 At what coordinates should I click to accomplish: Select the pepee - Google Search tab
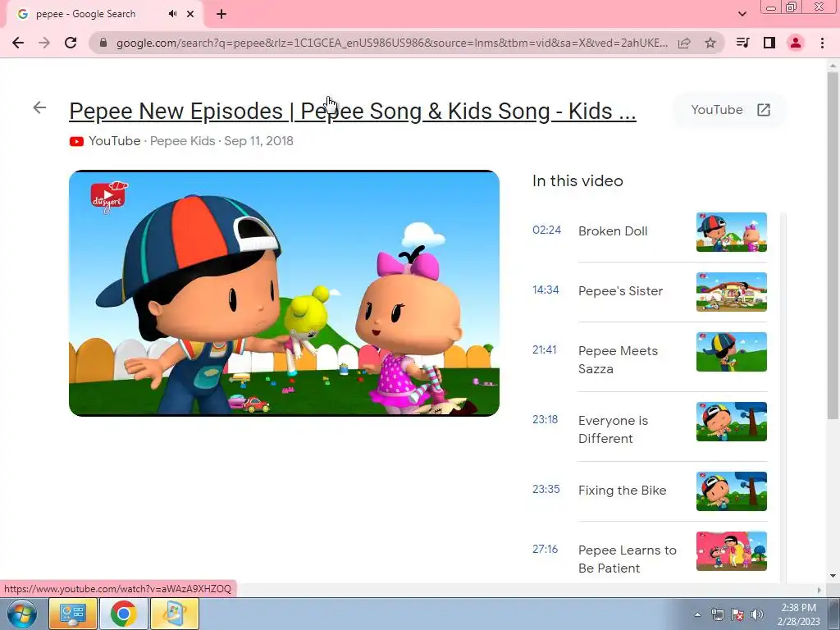(x=104, y=14)
